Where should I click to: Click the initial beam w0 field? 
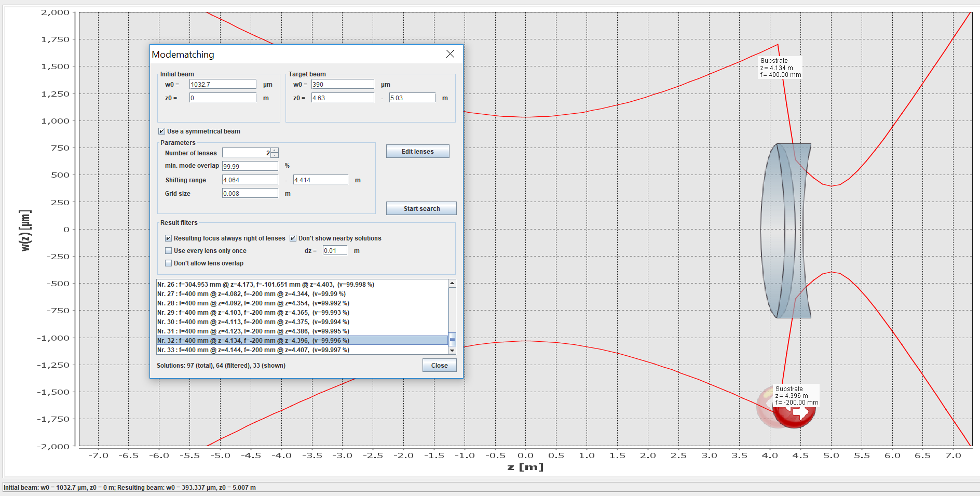[223, 84]
